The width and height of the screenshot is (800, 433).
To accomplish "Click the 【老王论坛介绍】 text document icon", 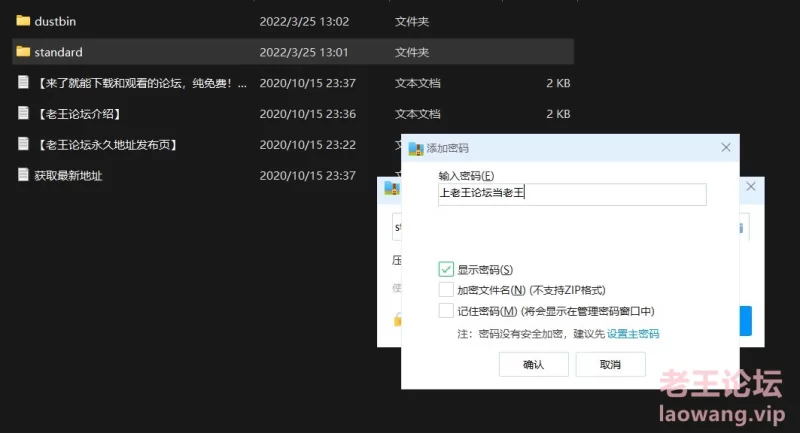I will click(23, 113).
